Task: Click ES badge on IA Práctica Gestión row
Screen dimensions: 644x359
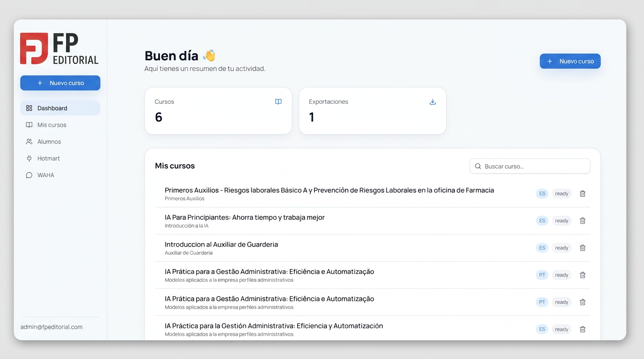Action: (x=542, y=329)
